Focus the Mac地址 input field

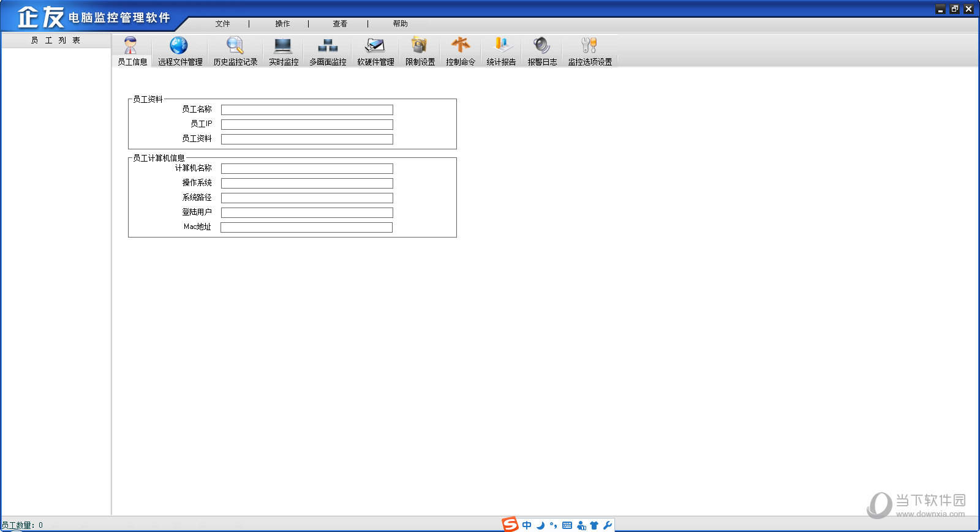tap(306, 227)
